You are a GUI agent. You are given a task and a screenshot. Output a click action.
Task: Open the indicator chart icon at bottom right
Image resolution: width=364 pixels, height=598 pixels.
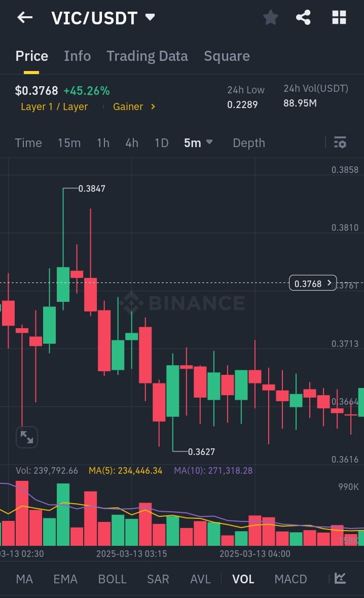point(340,578)
